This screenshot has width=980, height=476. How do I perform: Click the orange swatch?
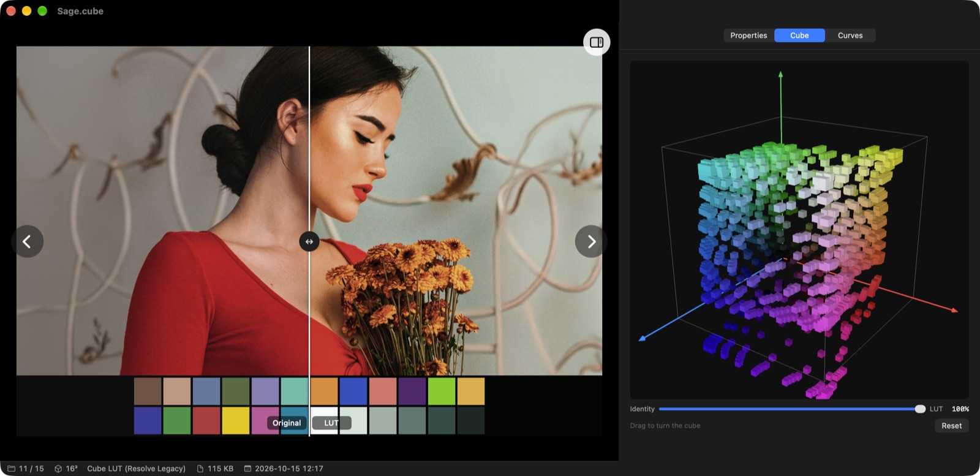[x=324, y=391]
